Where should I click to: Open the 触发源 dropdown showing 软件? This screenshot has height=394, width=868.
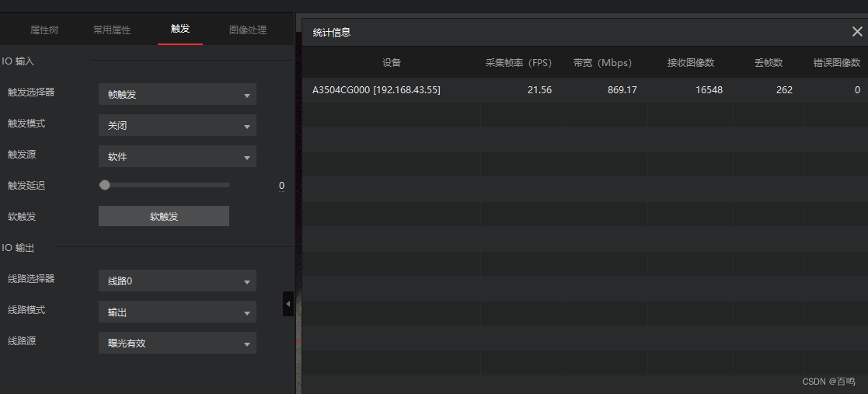pos(177,156)
